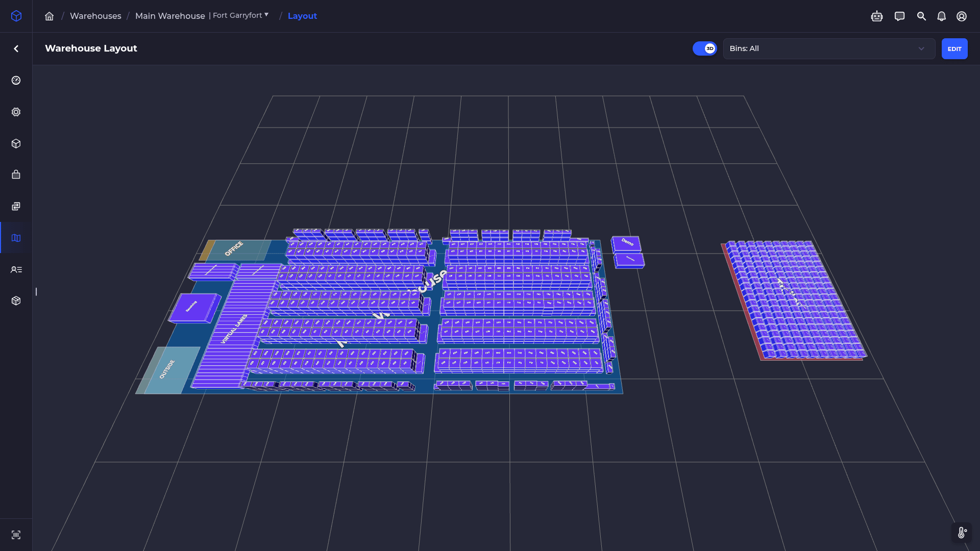Open the chat messages icon
This screenshot has height=551, width=980.
[x=899, y=16]
